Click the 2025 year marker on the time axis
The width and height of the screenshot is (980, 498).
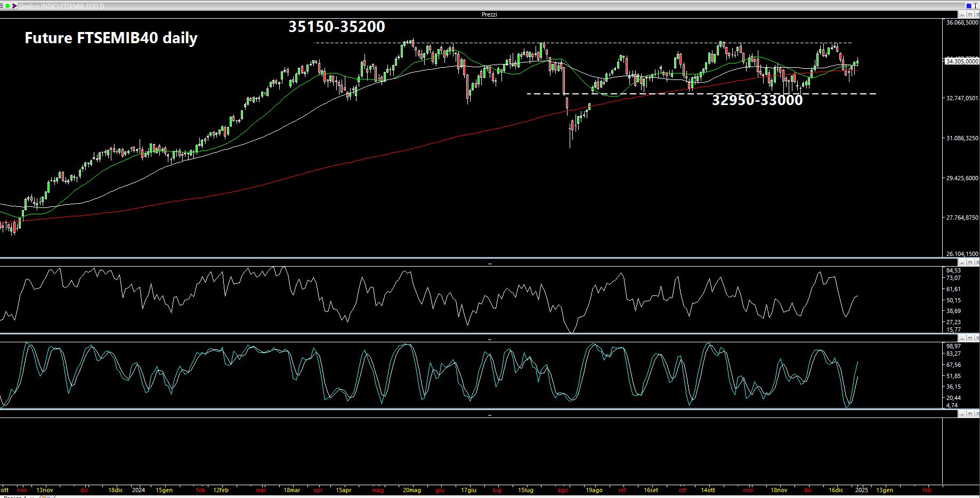861,489
